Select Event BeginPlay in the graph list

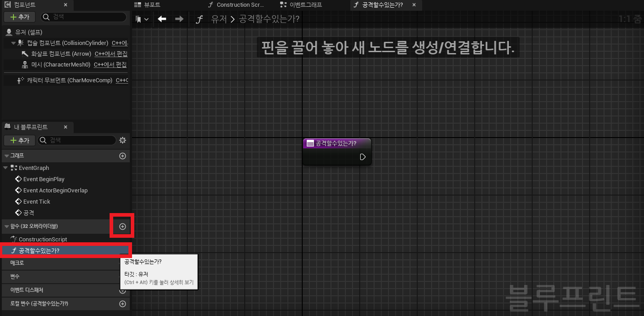coord(44,179)
